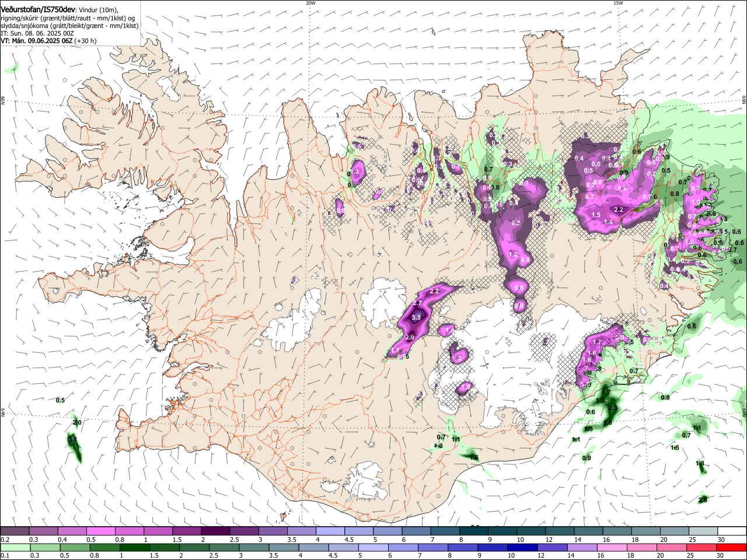Viewport: 747px width, 560px height.
Task: Select snow/sleet scale swatch 25–30 pale grey
Action: pos(703,531)
